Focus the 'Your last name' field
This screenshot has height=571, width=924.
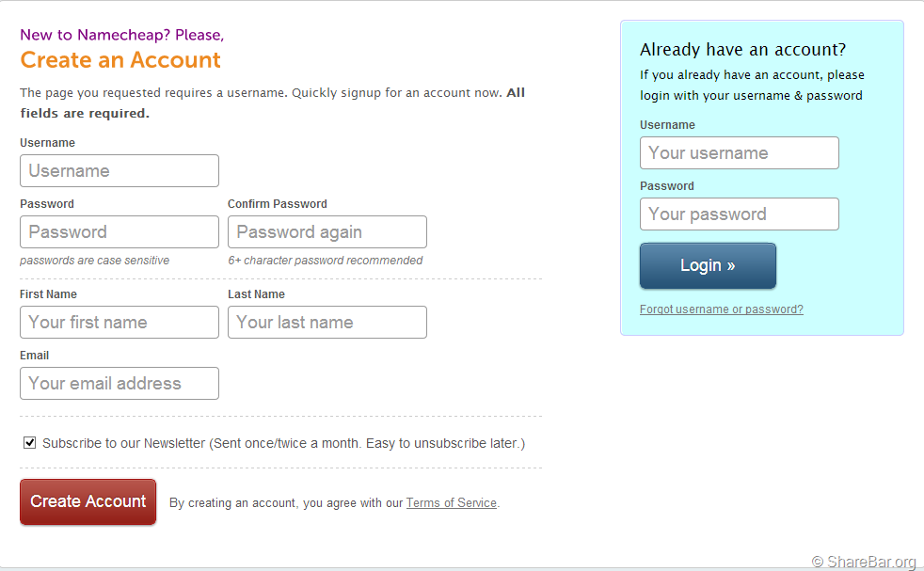[327, 323]
